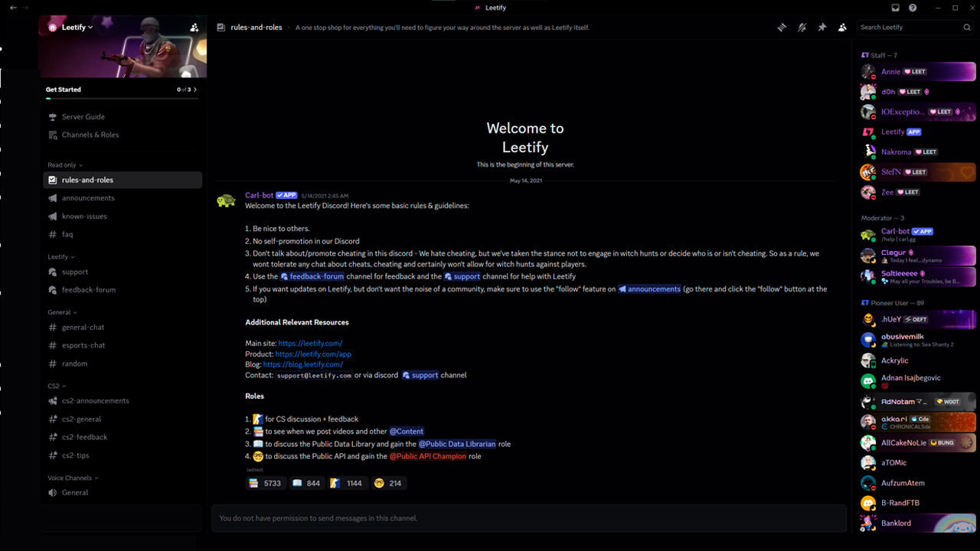
Task: Click the invite people icon on banner
Action: [x=194, y=28]
